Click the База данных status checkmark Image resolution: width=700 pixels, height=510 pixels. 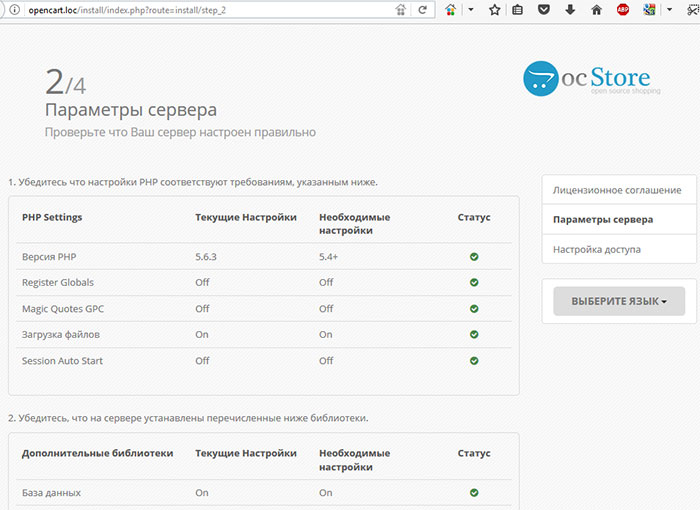click(x=474, y=492)
